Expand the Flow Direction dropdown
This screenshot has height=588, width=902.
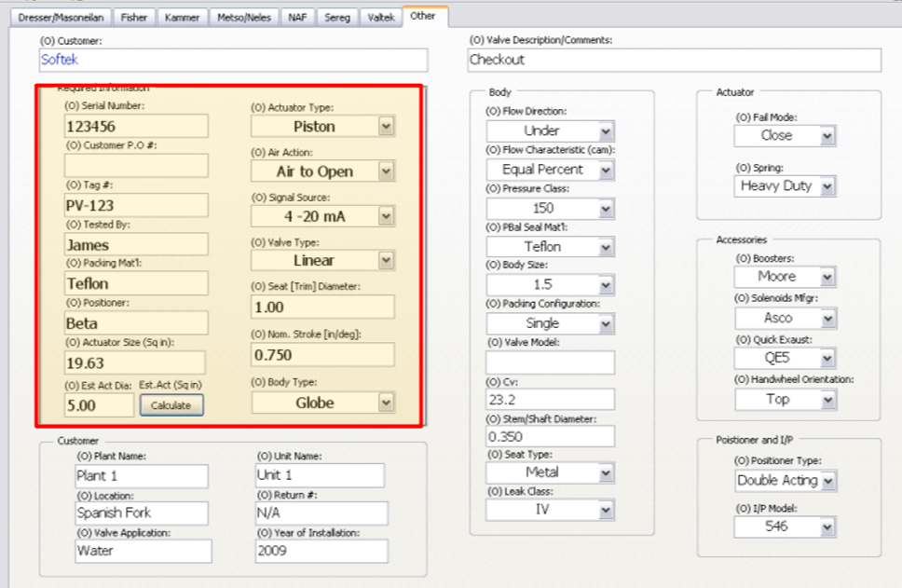tap(606, 131)
